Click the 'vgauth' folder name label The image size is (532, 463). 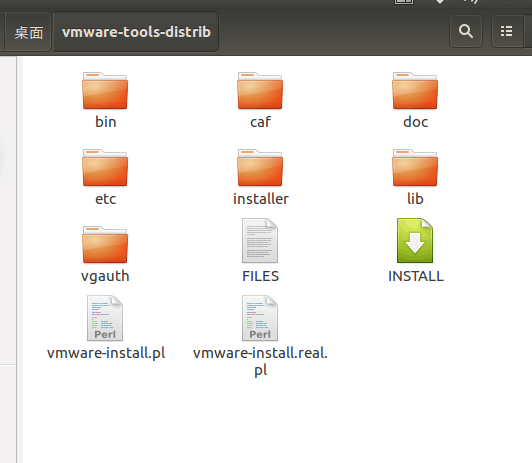click(x=105, y=276)
